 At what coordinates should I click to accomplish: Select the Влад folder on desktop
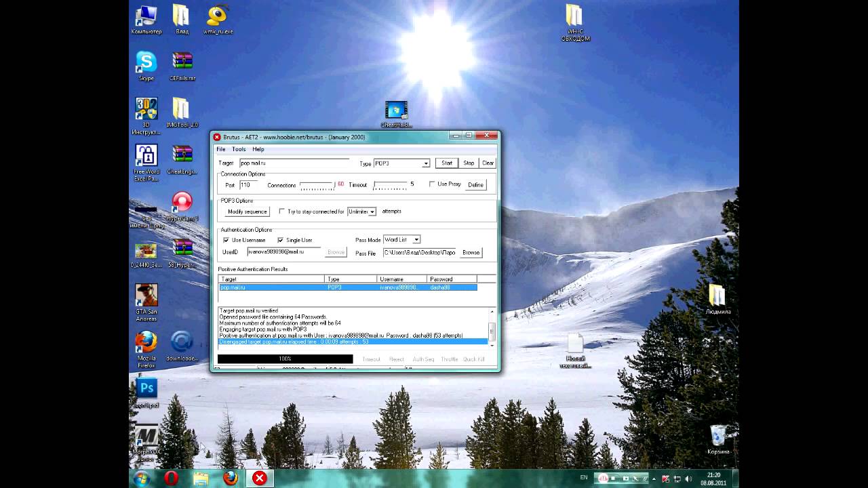181,20
